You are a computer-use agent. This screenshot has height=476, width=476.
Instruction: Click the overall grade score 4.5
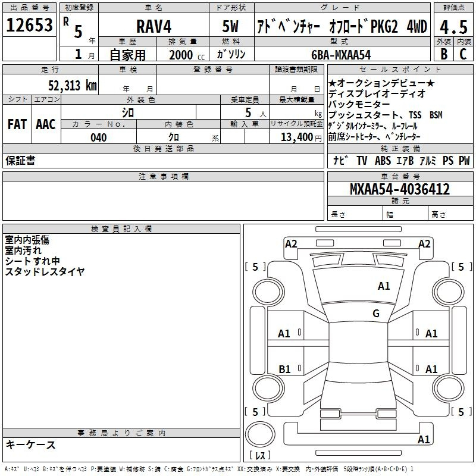[453, 27]
